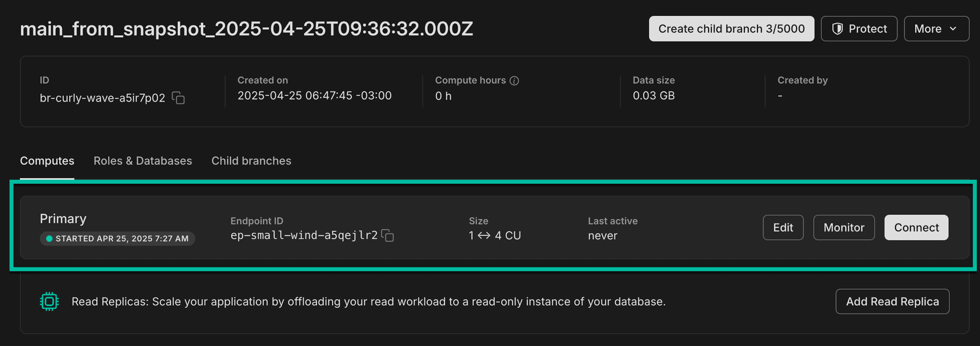Open the More dropdown menu
The height and width of the screenshot is (346, 980).
click(936, 29)
